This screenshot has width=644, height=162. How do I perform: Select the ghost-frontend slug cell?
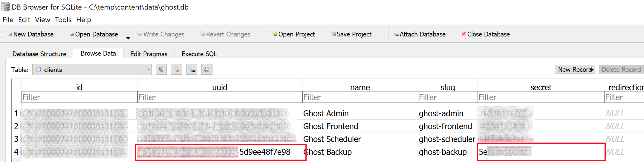point(448,126)
